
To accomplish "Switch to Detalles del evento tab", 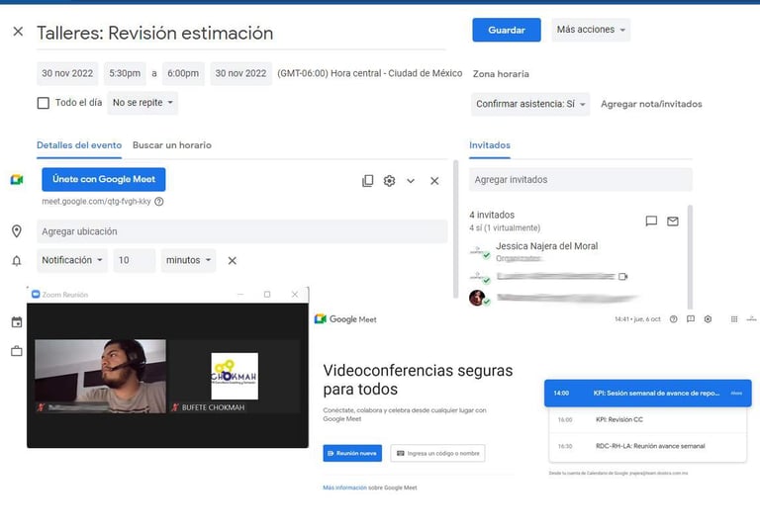I will coord(79,145).
